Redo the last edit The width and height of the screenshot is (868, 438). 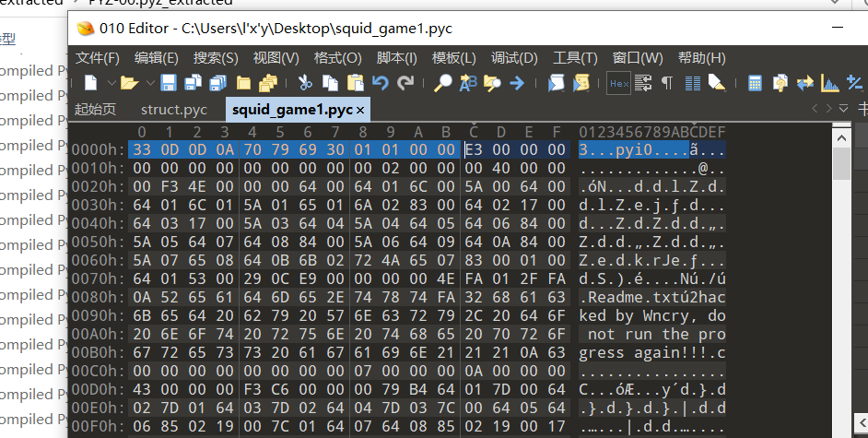(405, 83)
